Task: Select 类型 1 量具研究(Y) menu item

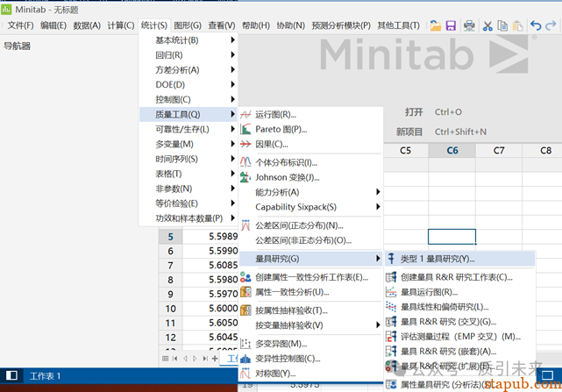Action: [x=437, y=259]
